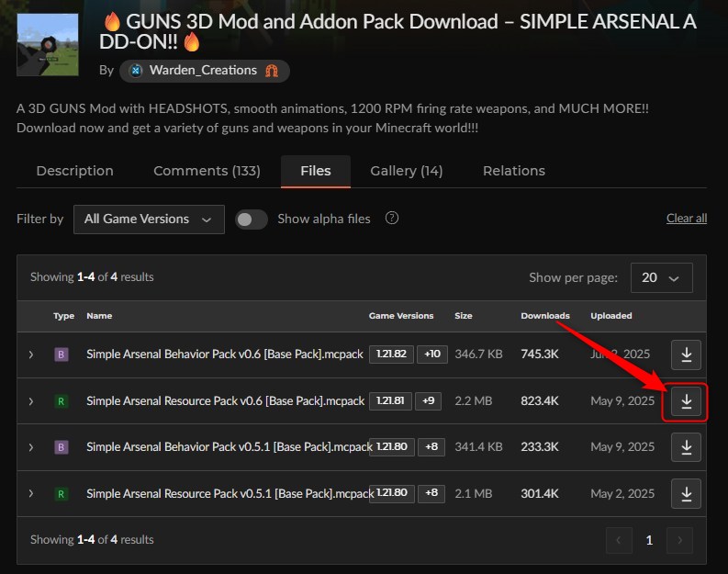Click the 346.7 KB size value

478,354
